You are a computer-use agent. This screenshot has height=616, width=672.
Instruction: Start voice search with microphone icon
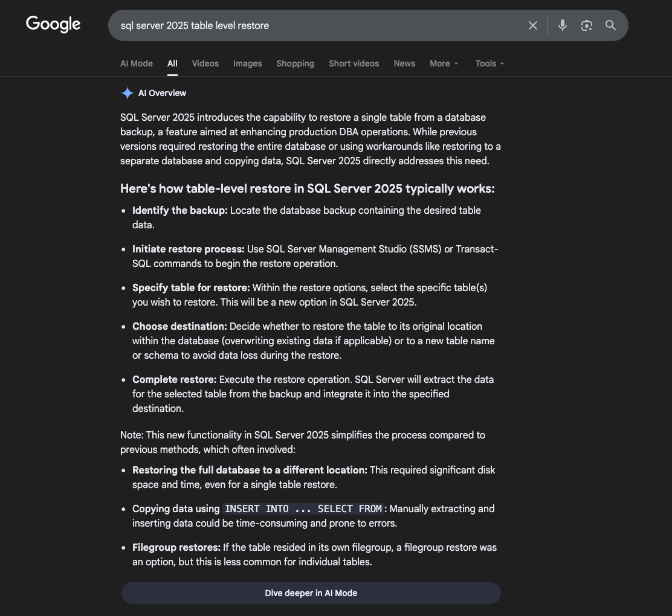(x=562, y=25)
